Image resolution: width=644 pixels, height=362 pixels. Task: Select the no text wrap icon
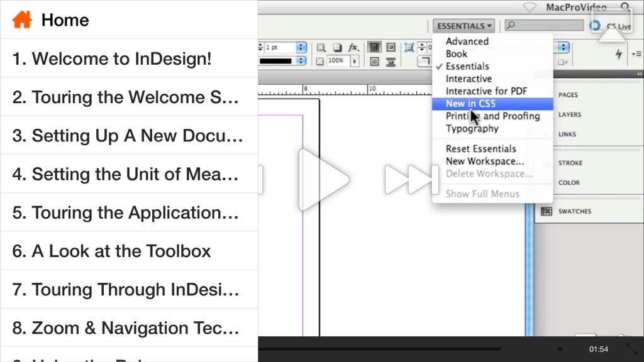[374, 47]
